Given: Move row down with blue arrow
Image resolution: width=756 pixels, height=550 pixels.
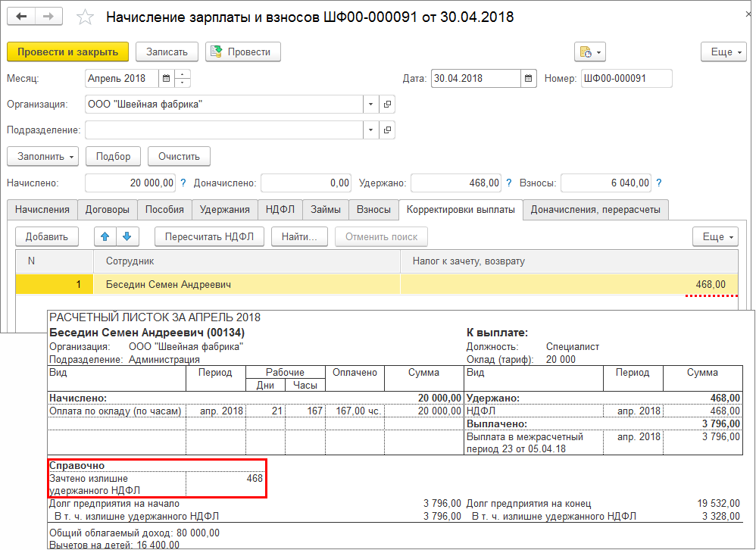Looking at the screenshot, I should (x=127, y=237).
